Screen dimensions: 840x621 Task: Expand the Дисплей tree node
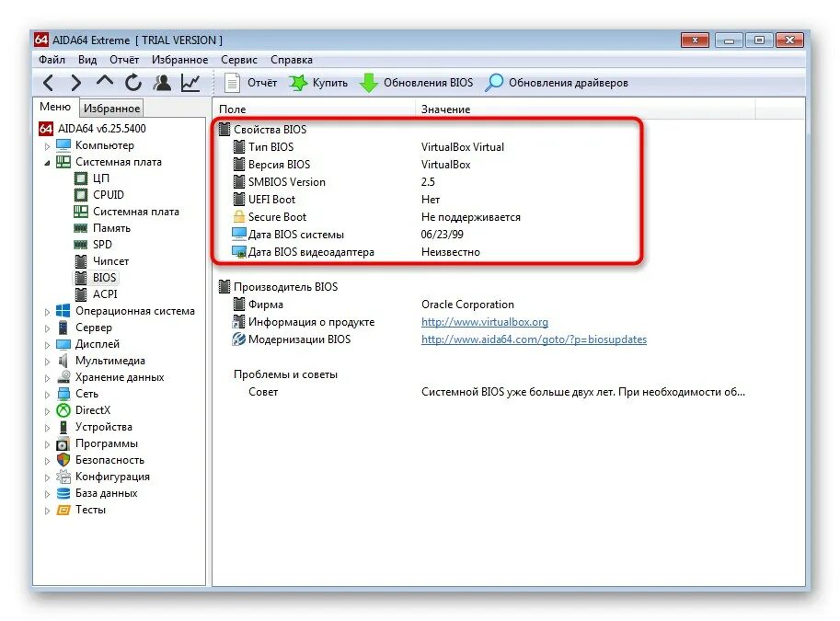point(47,345)
